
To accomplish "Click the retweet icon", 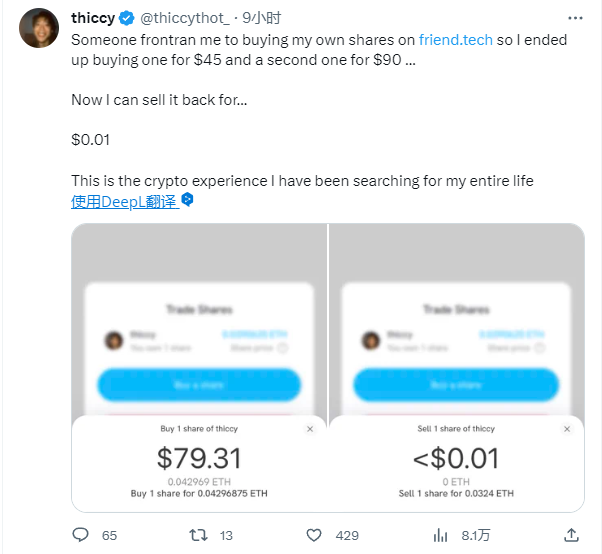I will point(199,535).
